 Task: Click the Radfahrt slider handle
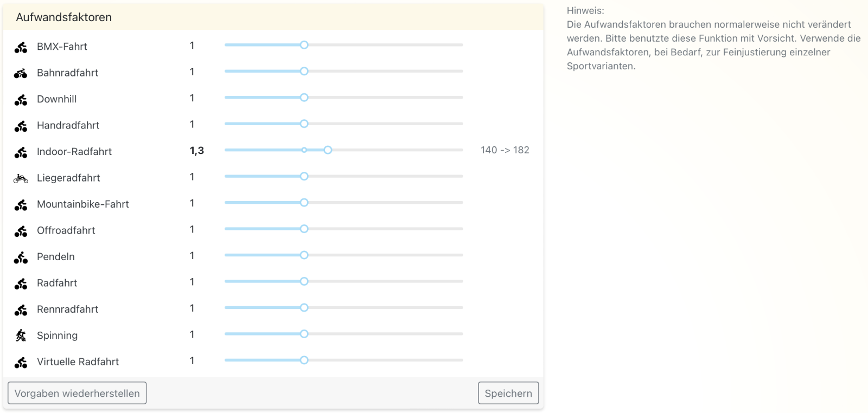[304, 281]
